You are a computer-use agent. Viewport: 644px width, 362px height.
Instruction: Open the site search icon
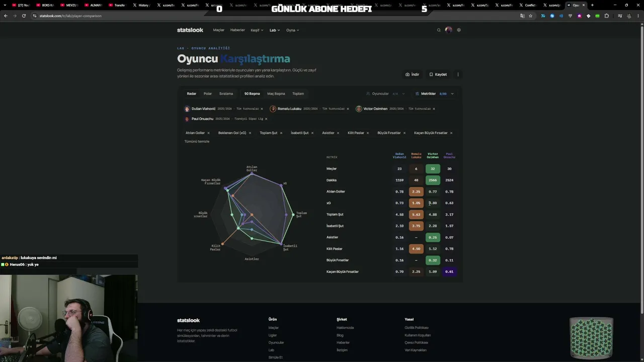click(439, 30)
